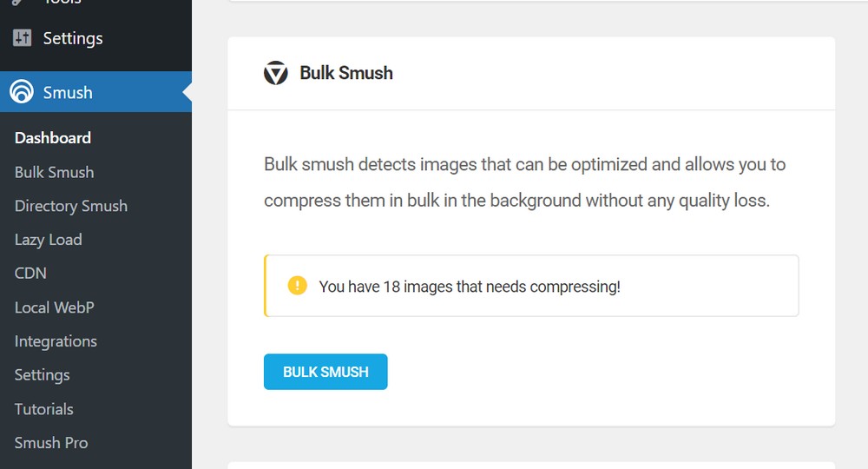Click the yellow warning exclamation icon
Screen dimensions: 868x469
(297, 286)
